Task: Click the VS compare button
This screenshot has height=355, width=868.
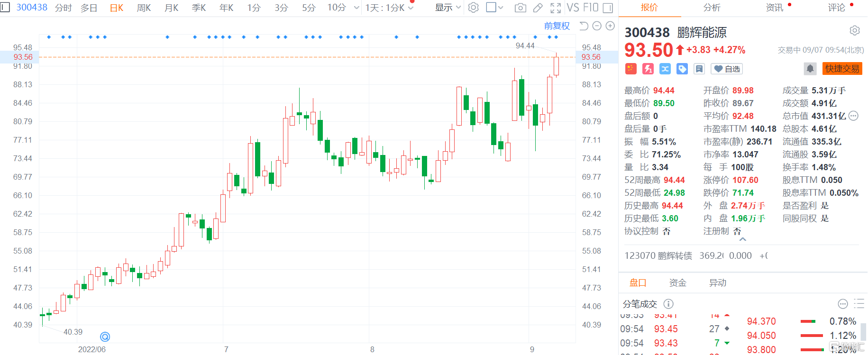Action: click(573, 8)
